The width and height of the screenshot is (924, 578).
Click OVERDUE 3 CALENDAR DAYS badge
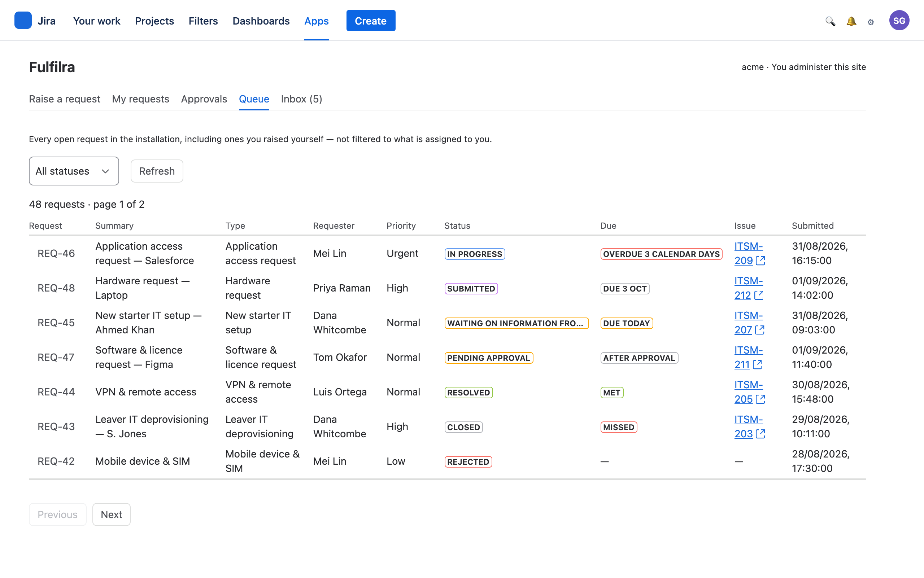point(661,254)
